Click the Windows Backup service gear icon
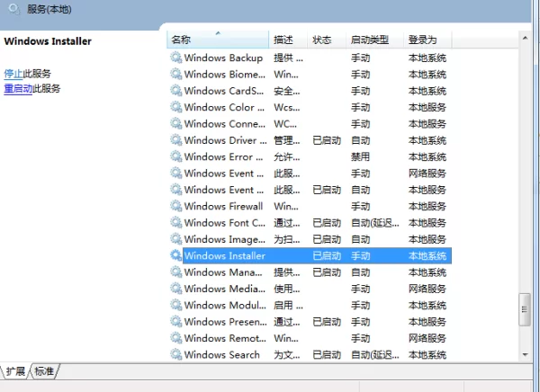This screenshot has width=540, height=392. pos(176,58)
